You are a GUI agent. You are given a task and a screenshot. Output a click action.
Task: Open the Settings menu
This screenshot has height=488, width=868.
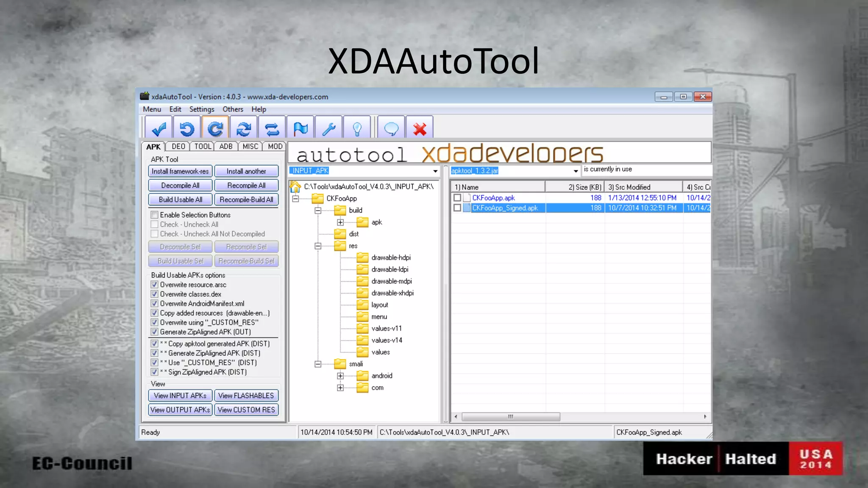click(202, 109)
